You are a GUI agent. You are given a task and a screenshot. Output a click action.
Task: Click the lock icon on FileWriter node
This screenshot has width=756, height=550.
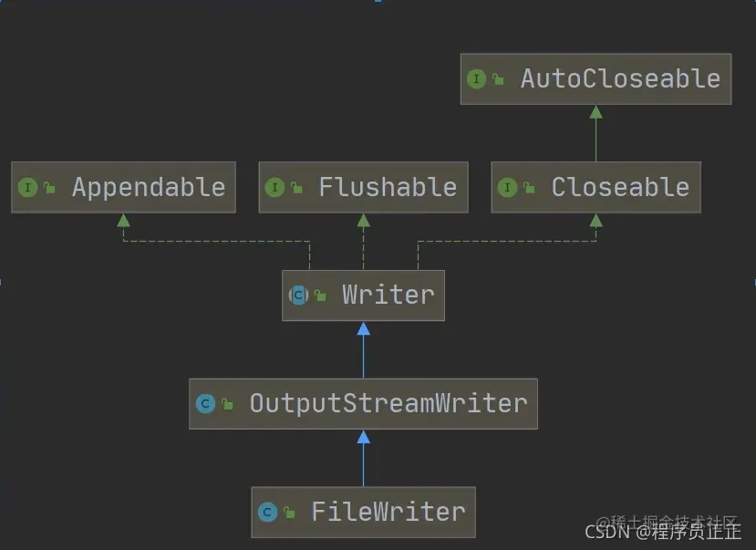tap(289, 512)
